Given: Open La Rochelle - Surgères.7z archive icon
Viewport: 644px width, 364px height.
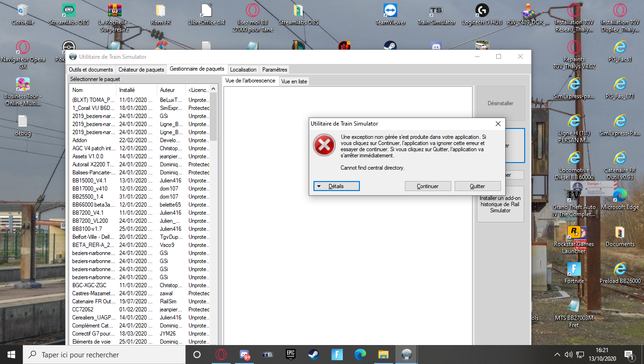Looking at the screenshot, I should click(114, 18).
